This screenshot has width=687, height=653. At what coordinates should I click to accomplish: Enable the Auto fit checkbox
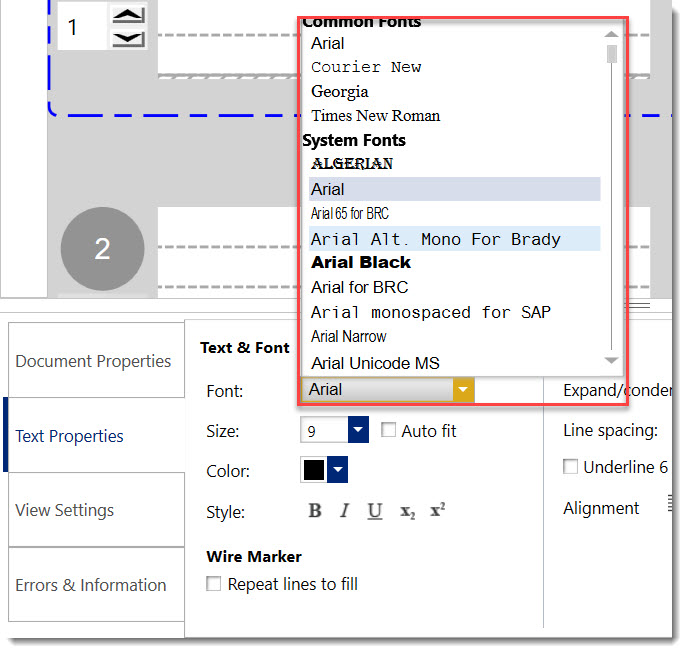(x=389, y=431)
